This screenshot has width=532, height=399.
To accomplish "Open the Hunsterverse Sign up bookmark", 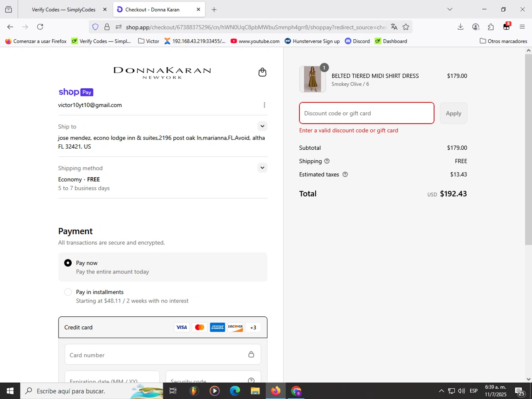I will tap(312, 41).
